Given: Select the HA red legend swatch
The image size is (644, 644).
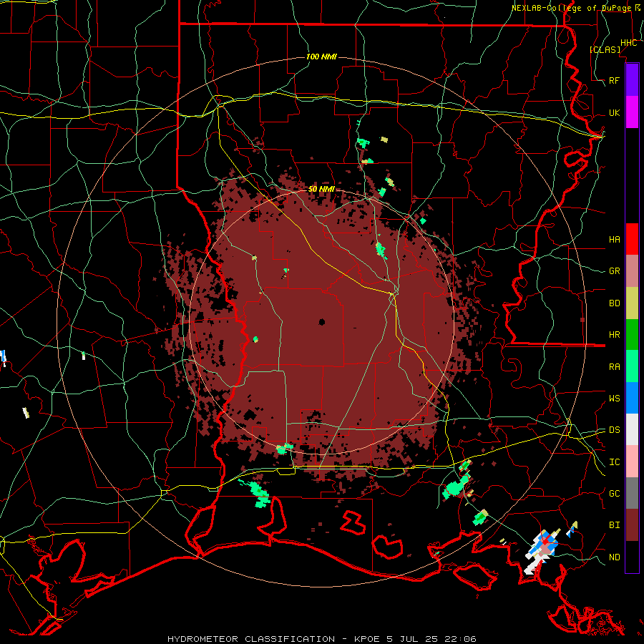Looking at the screenshot, I should [632, 239].
